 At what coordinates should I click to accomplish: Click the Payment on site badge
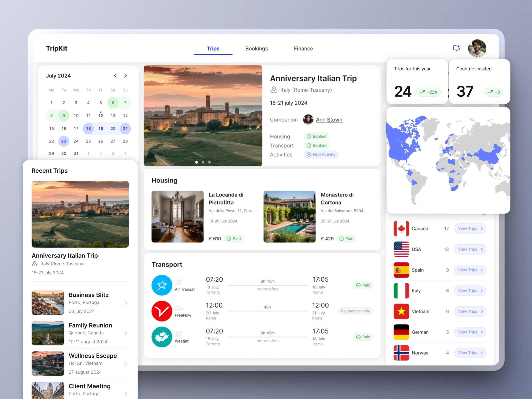click(x=356, y=311)
